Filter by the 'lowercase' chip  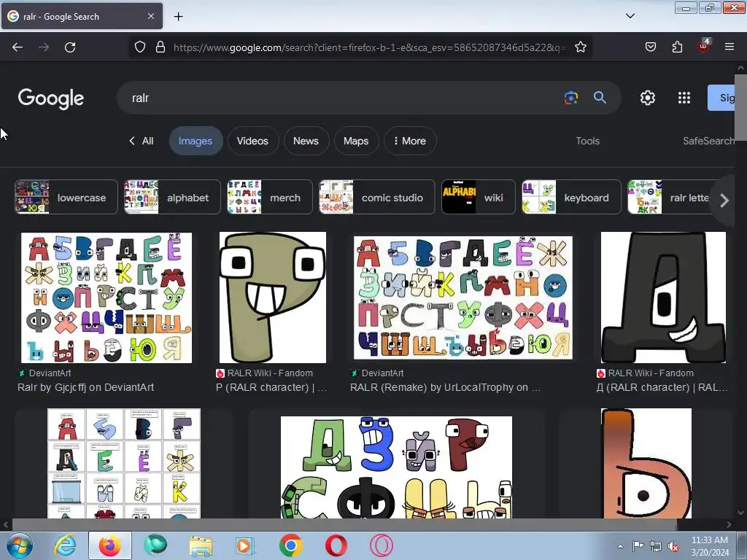(x=66, y=197)
